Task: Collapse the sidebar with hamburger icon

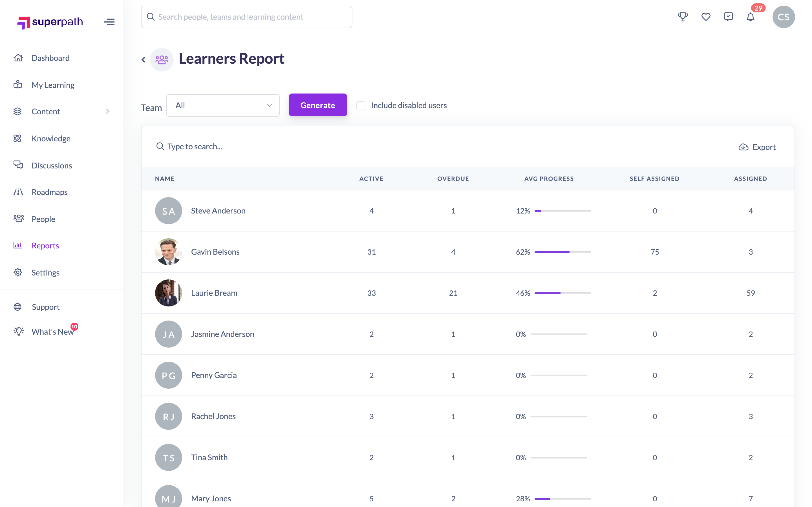Action: click(109, 22)
